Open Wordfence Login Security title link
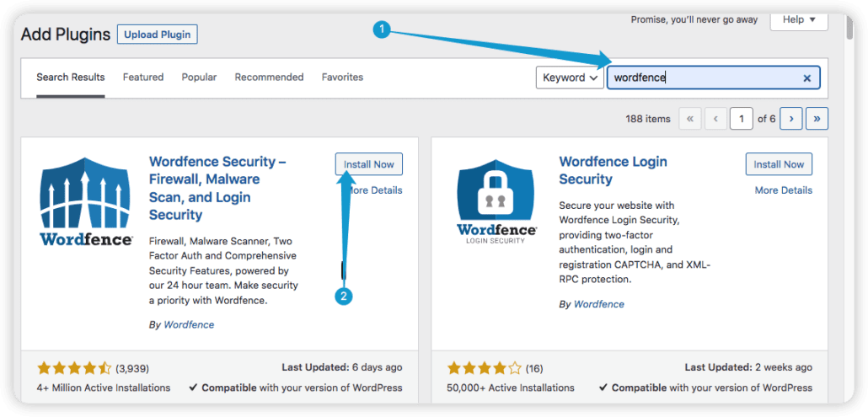868x417 pixels. pos(613,170)
